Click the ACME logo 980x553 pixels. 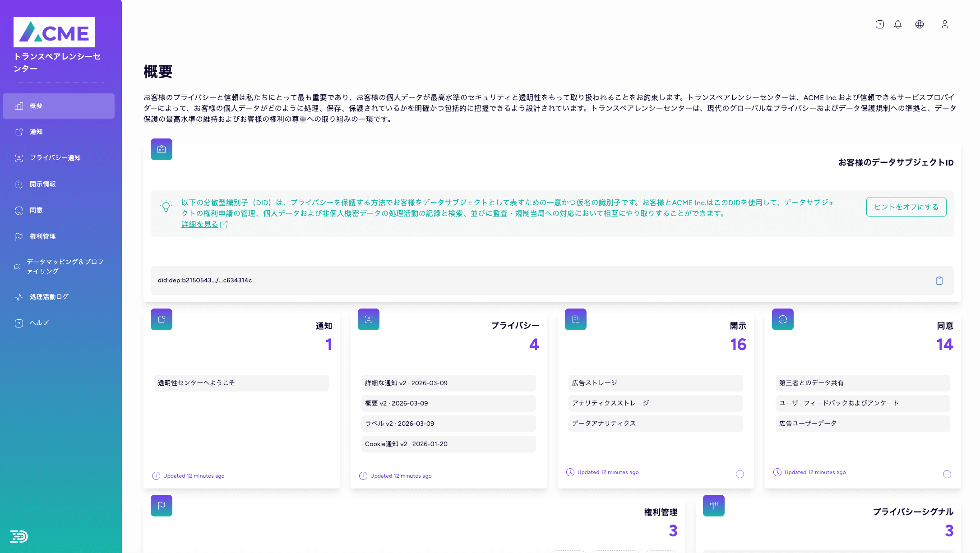(x=54, y=32)
